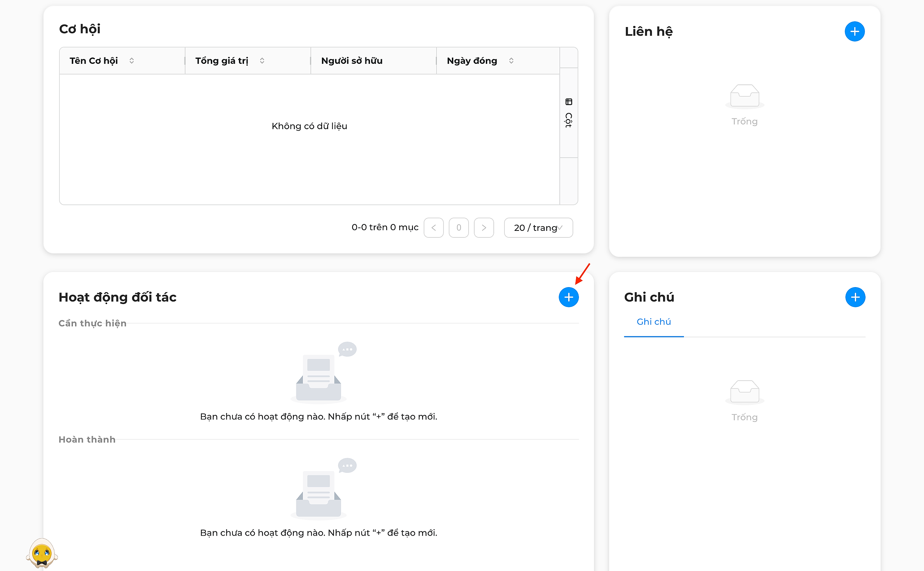Image resolution: width=924 pixels, height=571 pixels.
Task: Click the Cần thực hiện section label
Action: [x=92, y=323]
